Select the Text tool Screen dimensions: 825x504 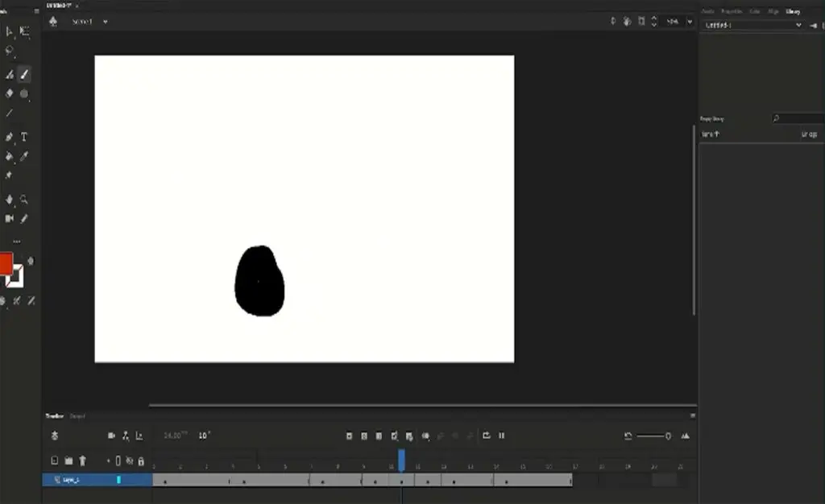tap(24, 137)
